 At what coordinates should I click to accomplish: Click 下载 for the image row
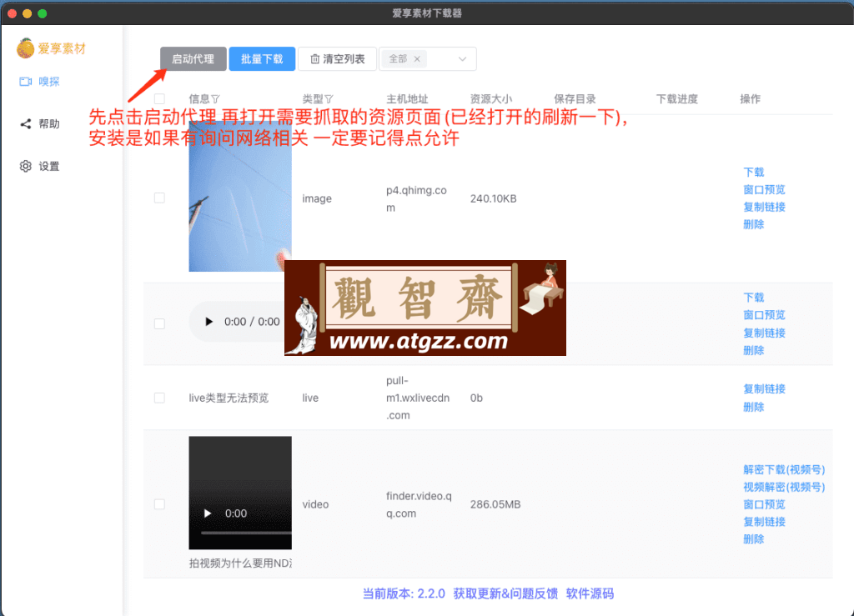tap(754, 172)
